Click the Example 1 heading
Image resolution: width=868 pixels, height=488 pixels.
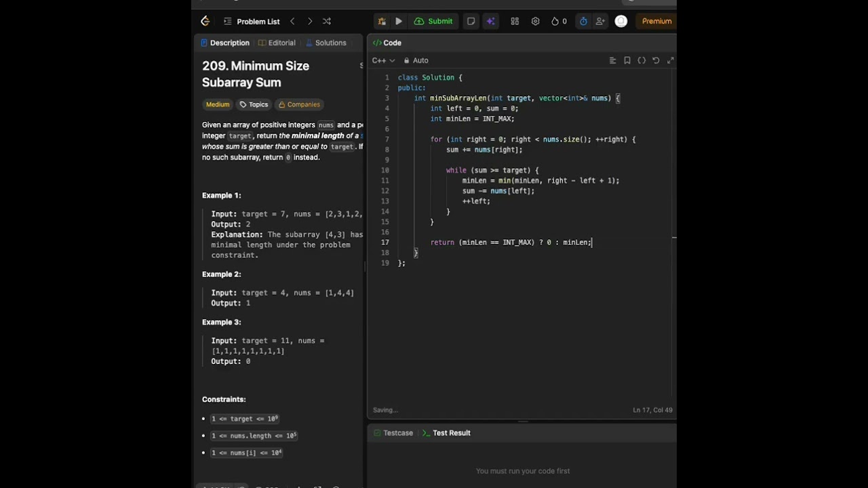coord(222,195)
